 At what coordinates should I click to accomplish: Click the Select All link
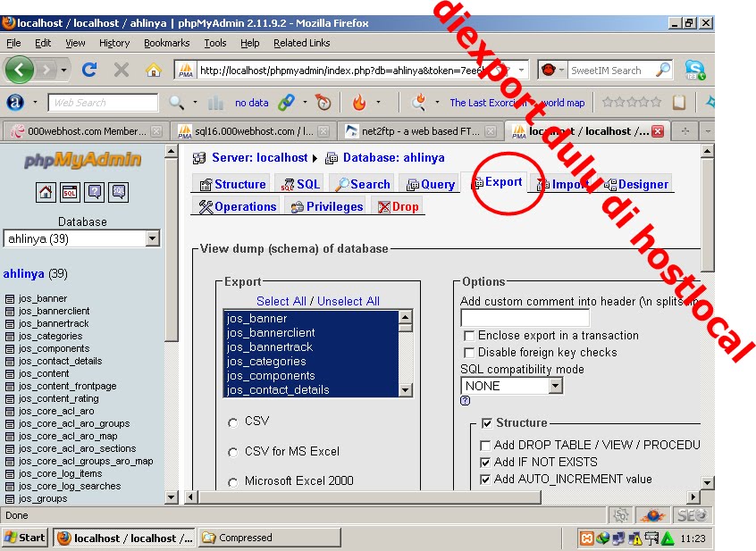281,301
